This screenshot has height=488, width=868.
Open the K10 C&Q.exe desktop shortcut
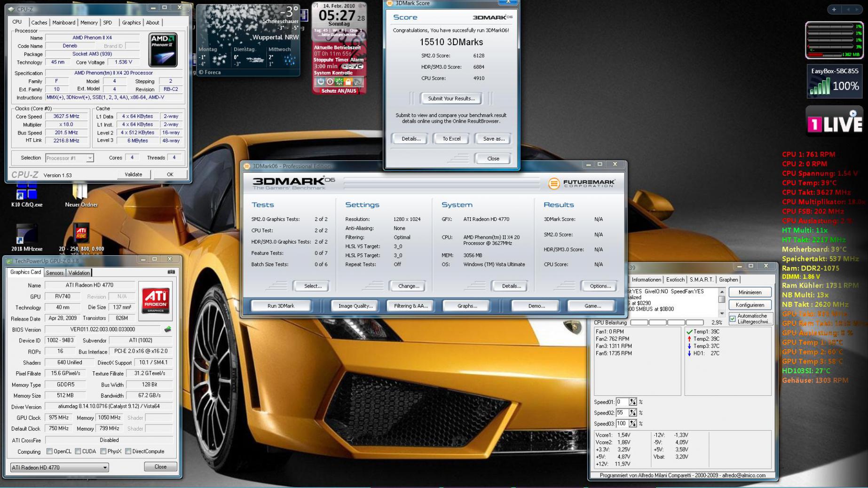[x=26, y=195]
